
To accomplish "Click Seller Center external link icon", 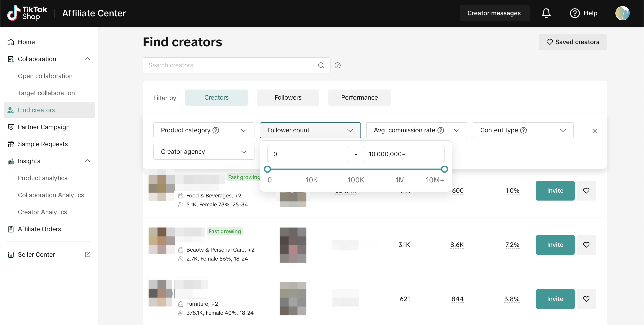I will tap(87, 254).
